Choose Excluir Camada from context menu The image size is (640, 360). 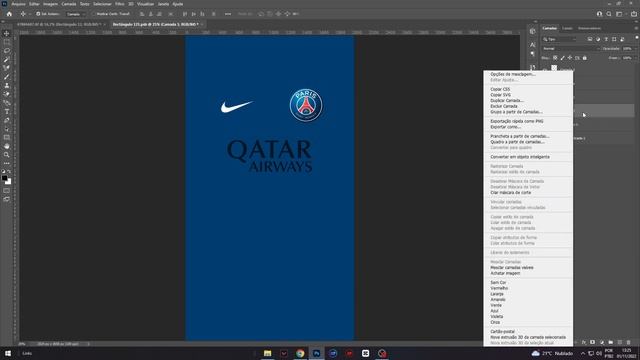click(504, 106)
